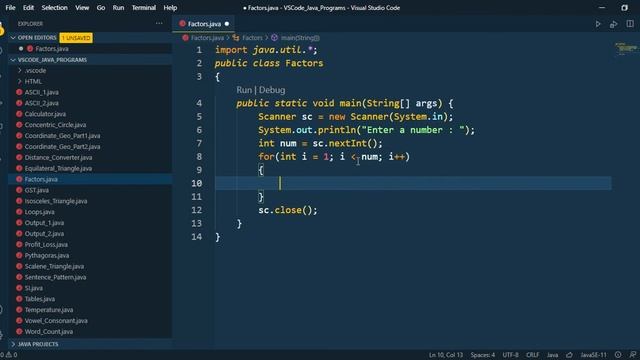The height and width of the screenshot is (360, 640).
Task: Open ASCII_1.java in the explorer
Action: [x=41, y=92]
